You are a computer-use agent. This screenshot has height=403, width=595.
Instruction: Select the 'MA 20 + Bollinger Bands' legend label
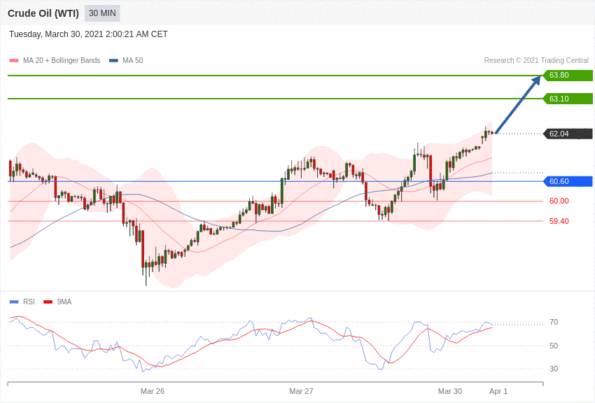click(61, 60)
